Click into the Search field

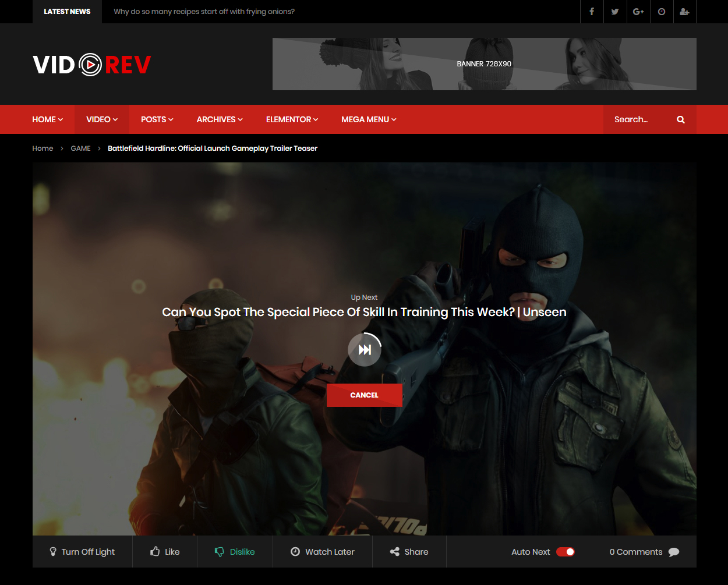pyautogui.click(x=638, y=119)
